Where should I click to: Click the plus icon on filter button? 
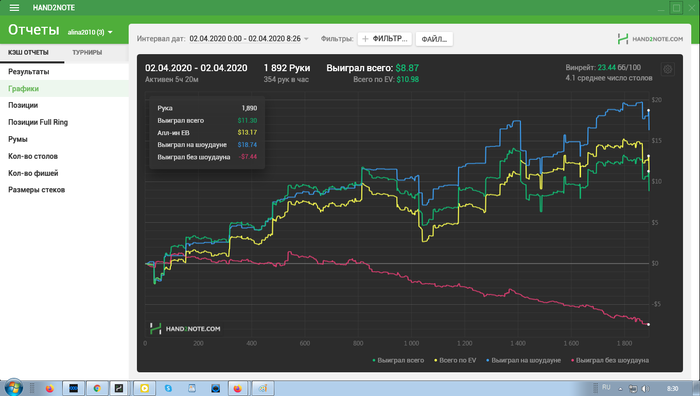[365, 39]
